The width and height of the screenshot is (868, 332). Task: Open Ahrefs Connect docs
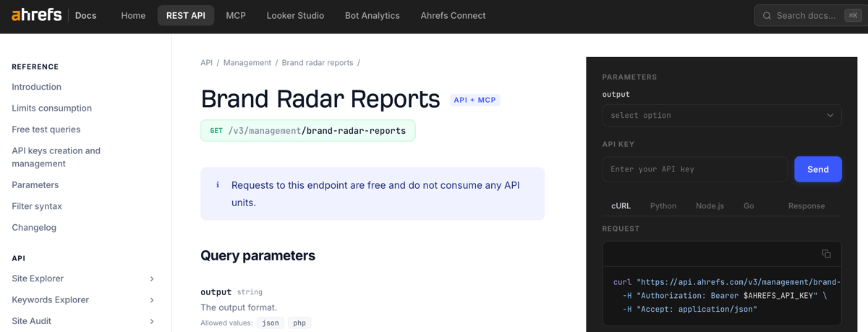pyautogui.click(x=453, y=15)
